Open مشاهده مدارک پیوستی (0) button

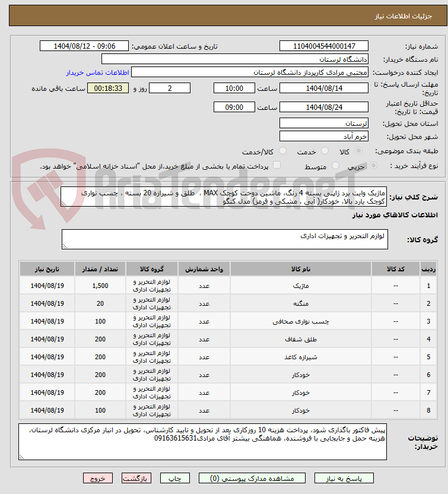point(252,478)
